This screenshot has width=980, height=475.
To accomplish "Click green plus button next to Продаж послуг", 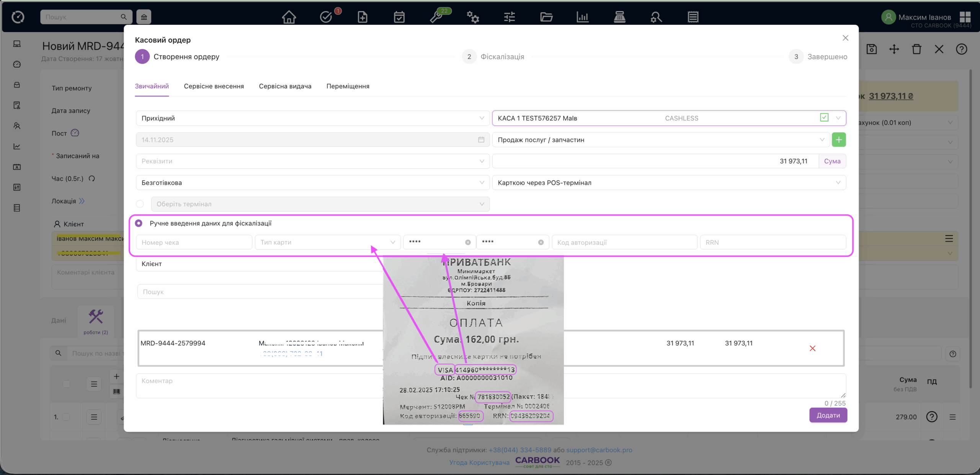I will pyautogui.click(x=838, y=140).
